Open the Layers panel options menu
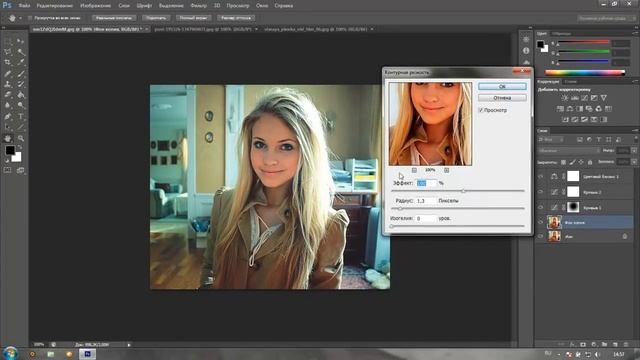Viewport: 640px width, 360px height. click(635, 131)
